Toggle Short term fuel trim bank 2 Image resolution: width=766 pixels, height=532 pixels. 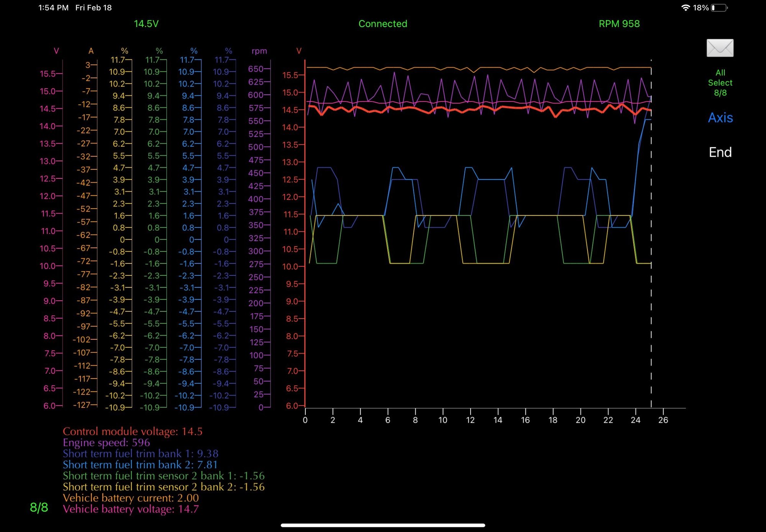[140, 465]
